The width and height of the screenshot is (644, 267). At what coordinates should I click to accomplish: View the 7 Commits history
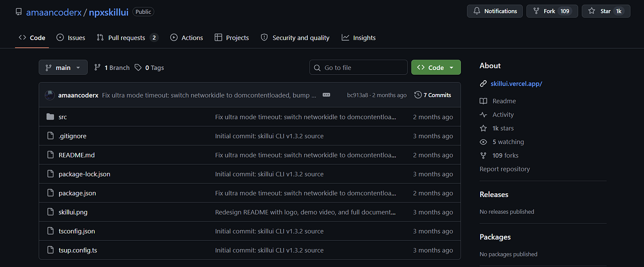[433, 95]
